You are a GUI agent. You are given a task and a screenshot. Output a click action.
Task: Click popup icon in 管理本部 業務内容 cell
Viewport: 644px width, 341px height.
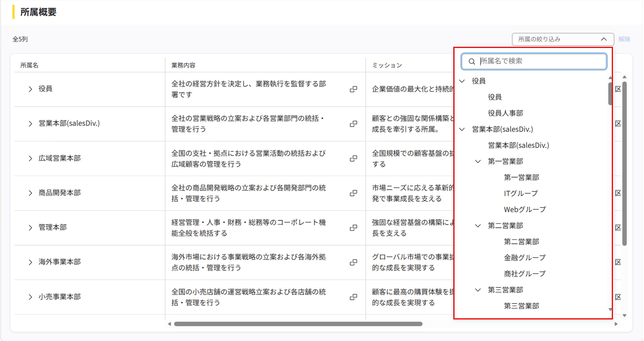click(x=353, y=228)
